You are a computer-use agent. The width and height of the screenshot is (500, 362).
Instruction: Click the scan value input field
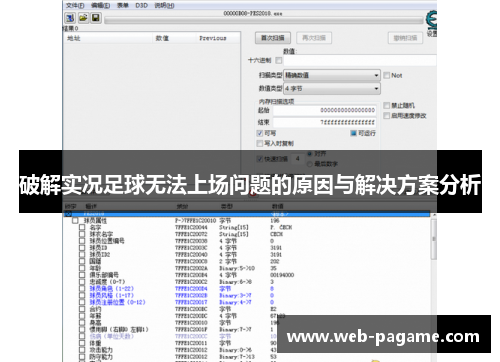[360, 60]
